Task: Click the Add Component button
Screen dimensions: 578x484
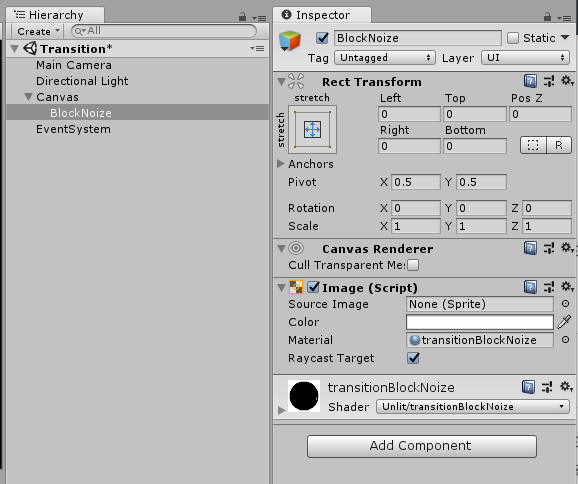Action: point(422,446)
